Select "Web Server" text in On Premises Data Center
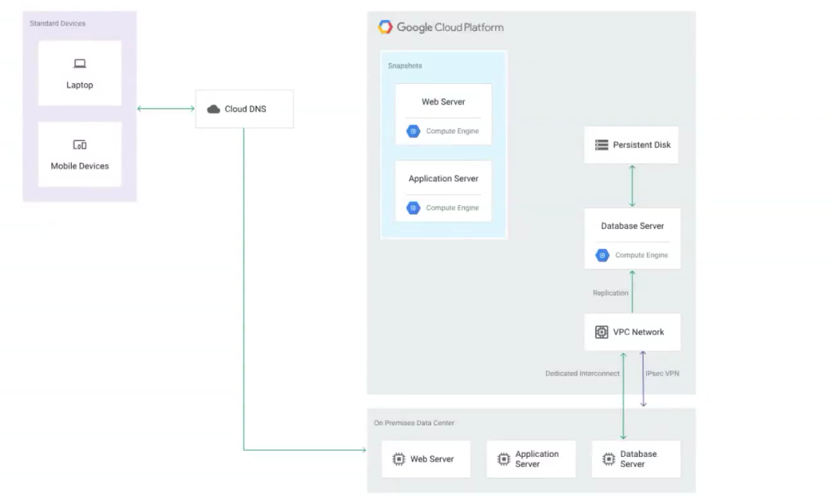Viewport: 835px width, 504px height. (x=432, y=459)
